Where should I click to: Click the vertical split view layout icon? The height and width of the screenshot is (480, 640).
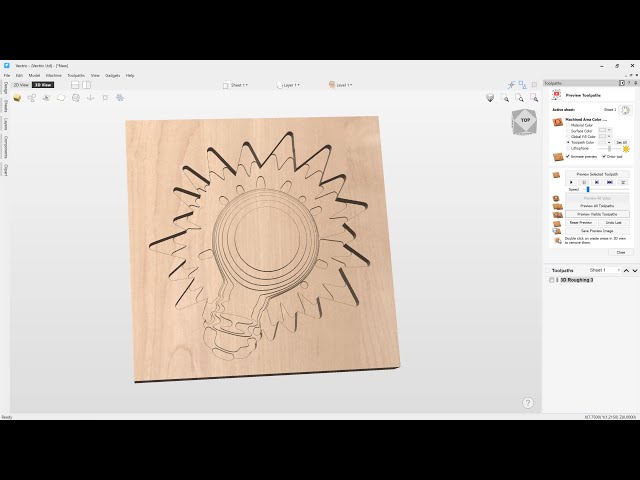click(x=87, y=85)
